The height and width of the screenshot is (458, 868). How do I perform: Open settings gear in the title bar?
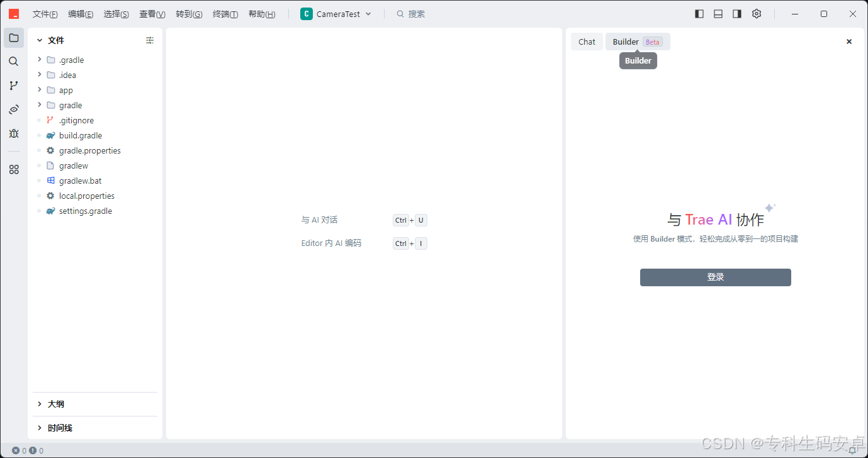point(757,14)
